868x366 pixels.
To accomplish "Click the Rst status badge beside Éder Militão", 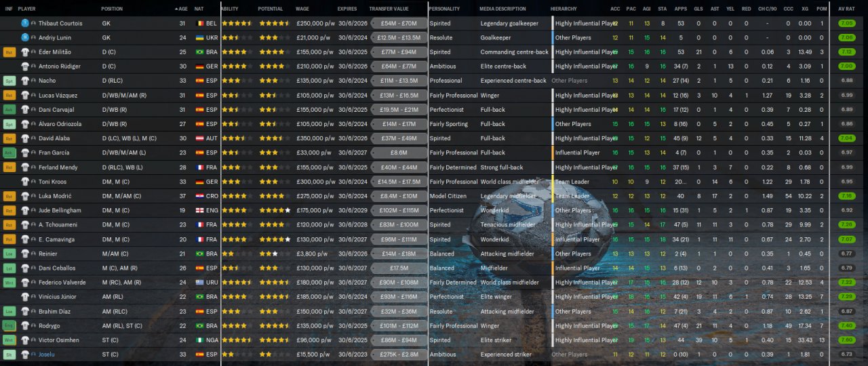I will click(x=9, y=52).
